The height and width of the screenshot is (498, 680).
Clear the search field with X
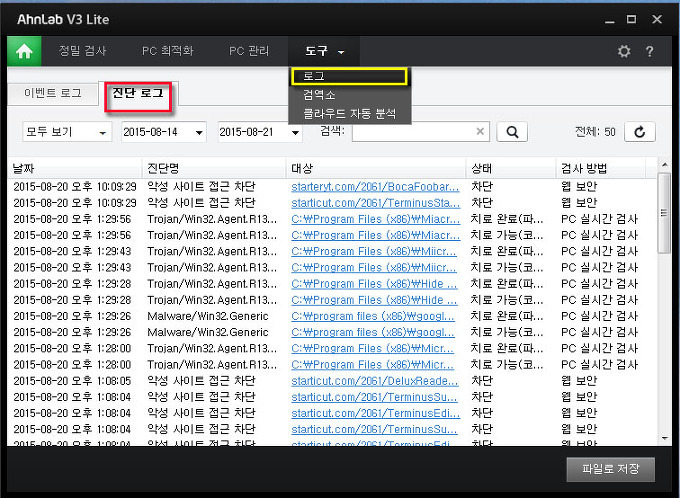480,131
